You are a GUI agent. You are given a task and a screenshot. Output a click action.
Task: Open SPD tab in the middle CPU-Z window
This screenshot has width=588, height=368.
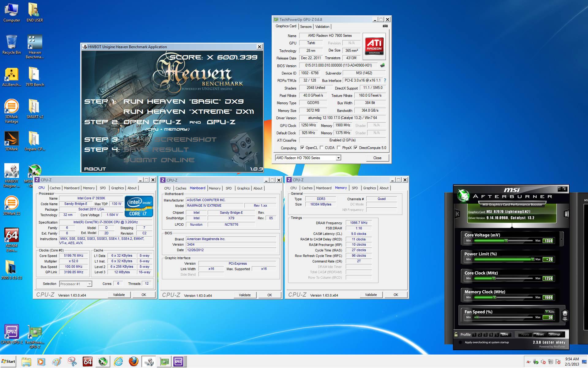coord(229,188)
